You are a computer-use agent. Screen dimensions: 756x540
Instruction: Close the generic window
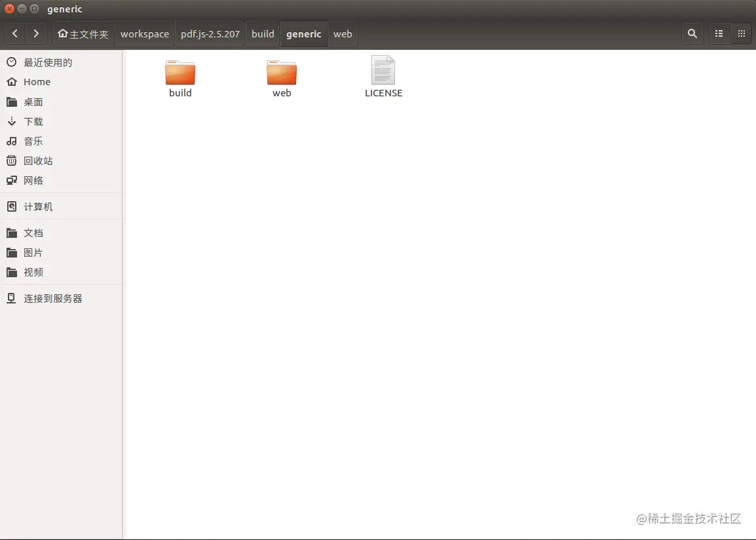pyautogui.click(x=9, y=9)
